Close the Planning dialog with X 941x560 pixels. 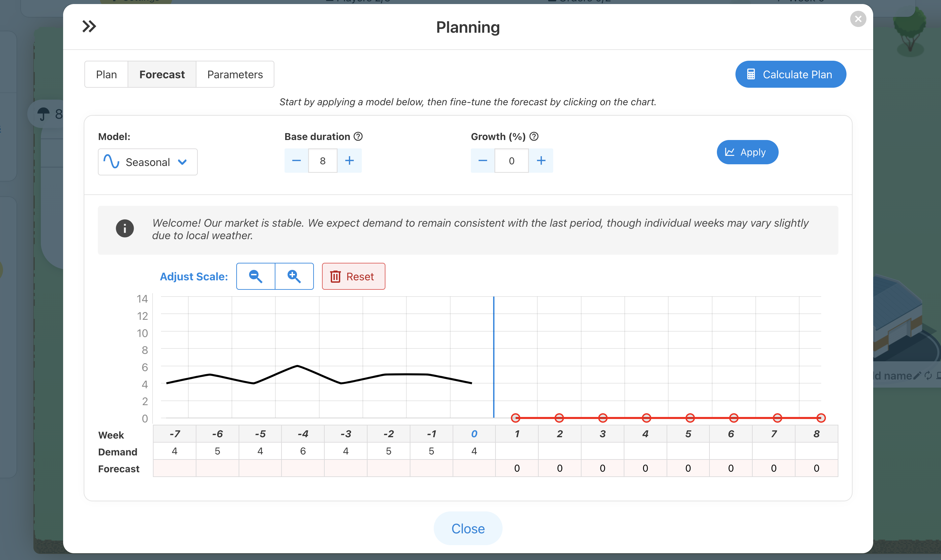coord(858,19)
